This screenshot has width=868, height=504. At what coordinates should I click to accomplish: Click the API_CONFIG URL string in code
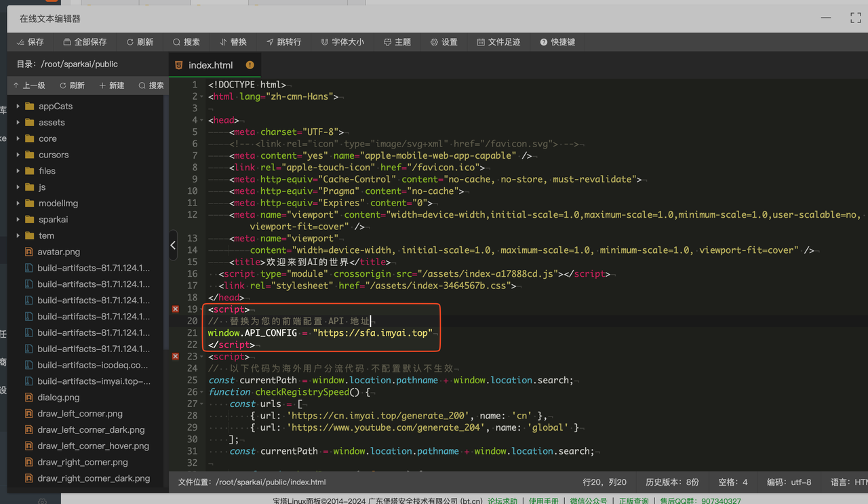[372, 333]
